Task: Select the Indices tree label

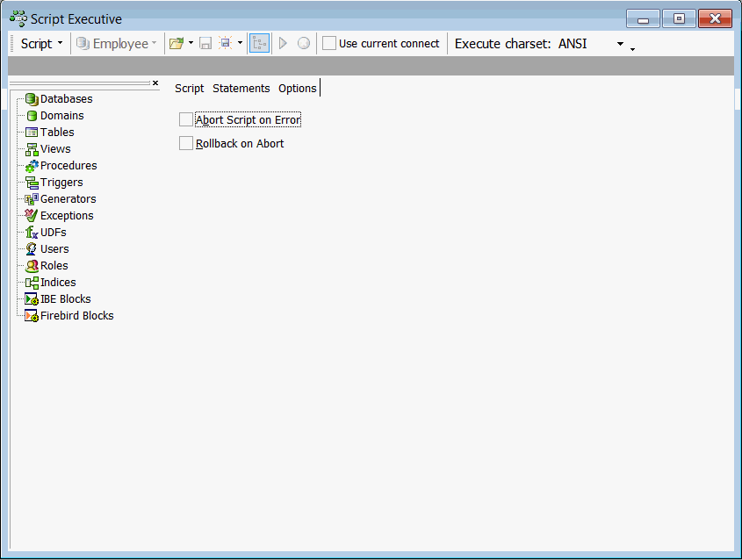Action: (x=58, y=283)
